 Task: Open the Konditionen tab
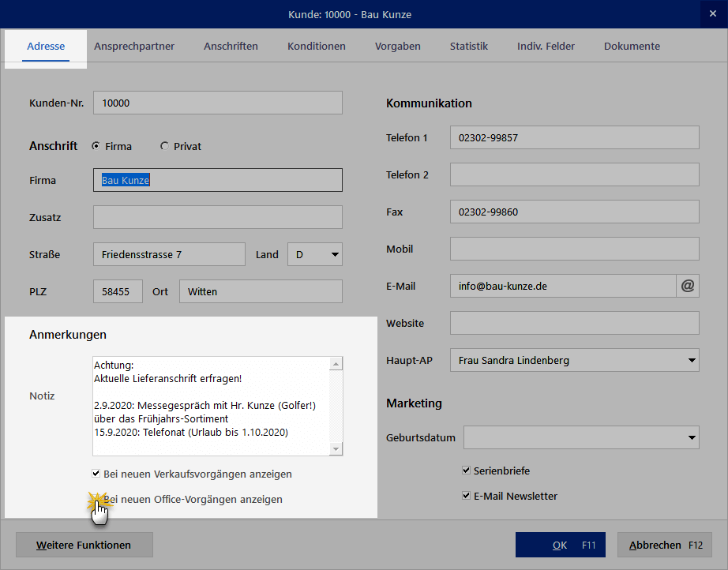pyautogui.click(x=316, y=47)
